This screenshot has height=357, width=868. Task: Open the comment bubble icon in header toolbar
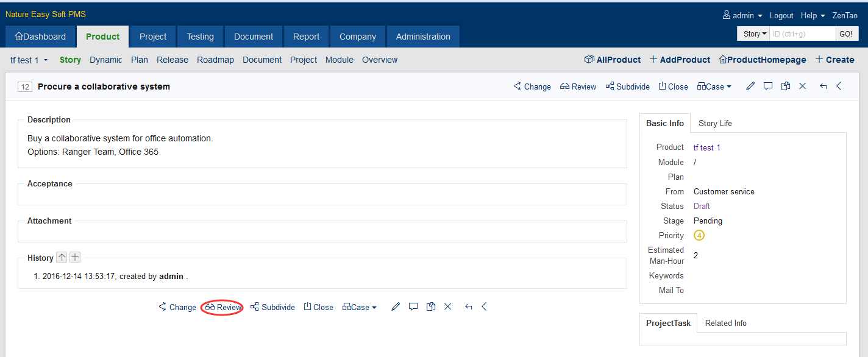tap(768, 87)
